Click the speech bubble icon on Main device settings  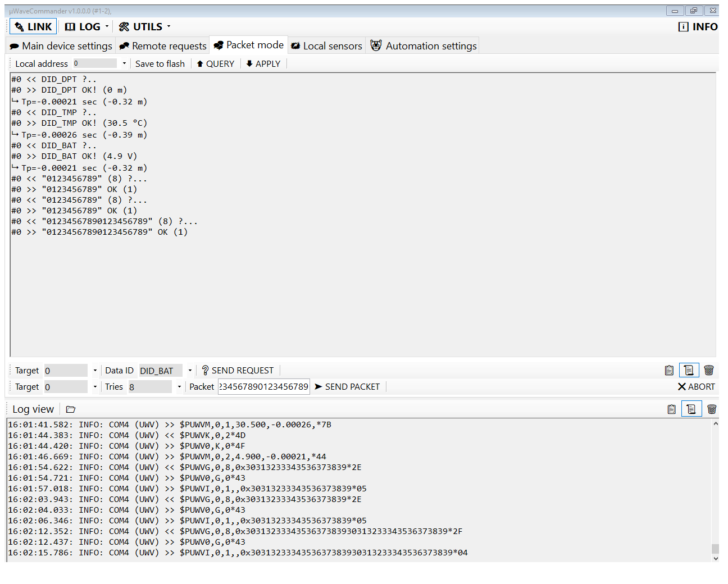[x=15, y=47]
